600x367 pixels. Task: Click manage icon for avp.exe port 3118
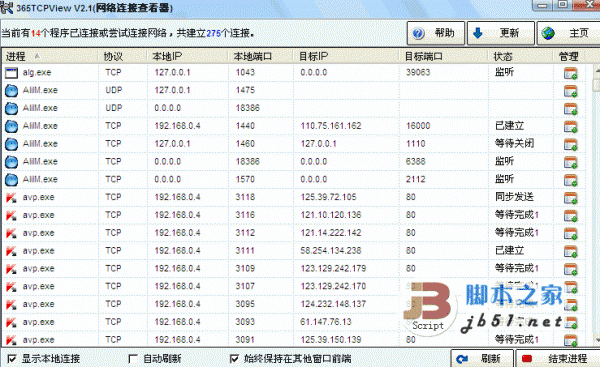[x=571, y=198]
